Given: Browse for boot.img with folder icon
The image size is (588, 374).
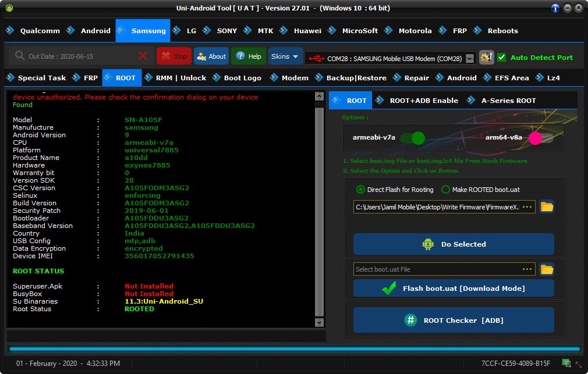Looking at the screenshot, I should 547,207.
